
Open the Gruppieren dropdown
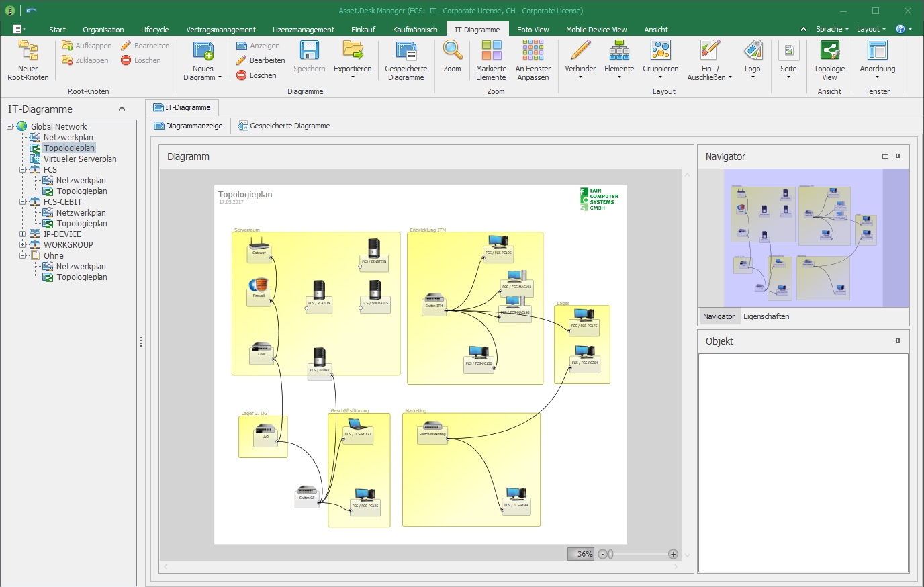pos(661,60)
